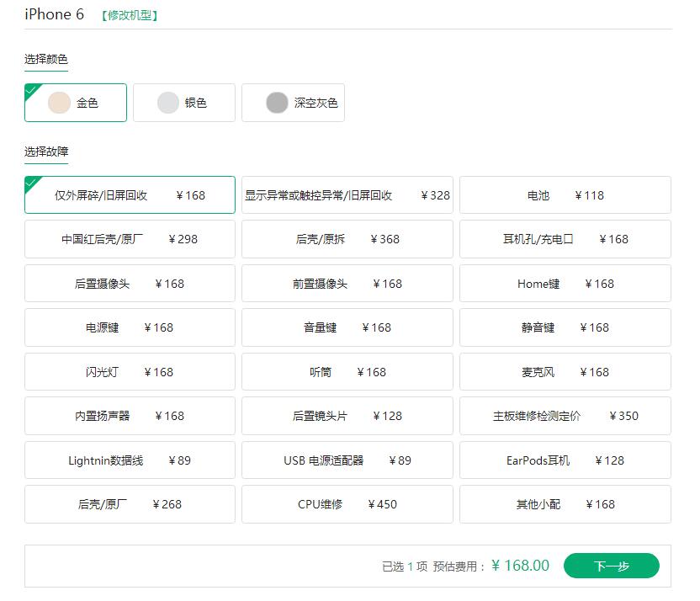Select USB 电源适配器 ¥89 option
This screenshot has width=700, height=601.
[347, 460]
